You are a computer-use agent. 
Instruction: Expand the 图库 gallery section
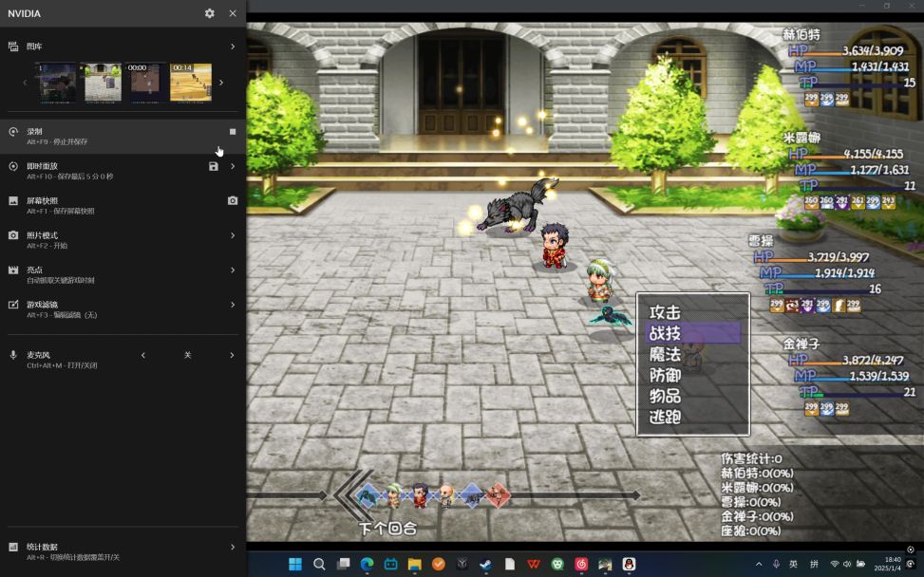[x=233, y=47]
